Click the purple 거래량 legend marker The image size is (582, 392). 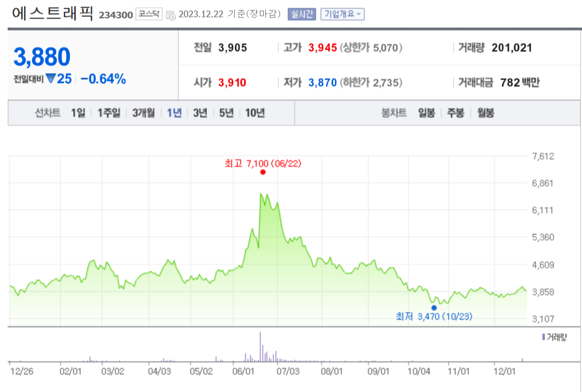(x=543, y=337)
